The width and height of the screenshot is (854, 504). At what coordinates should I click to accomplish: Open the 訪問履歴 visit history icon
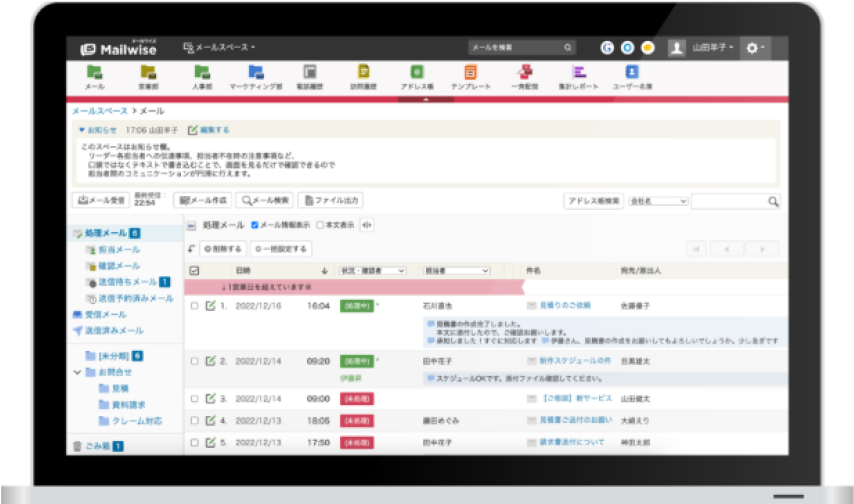click(364, 73)
